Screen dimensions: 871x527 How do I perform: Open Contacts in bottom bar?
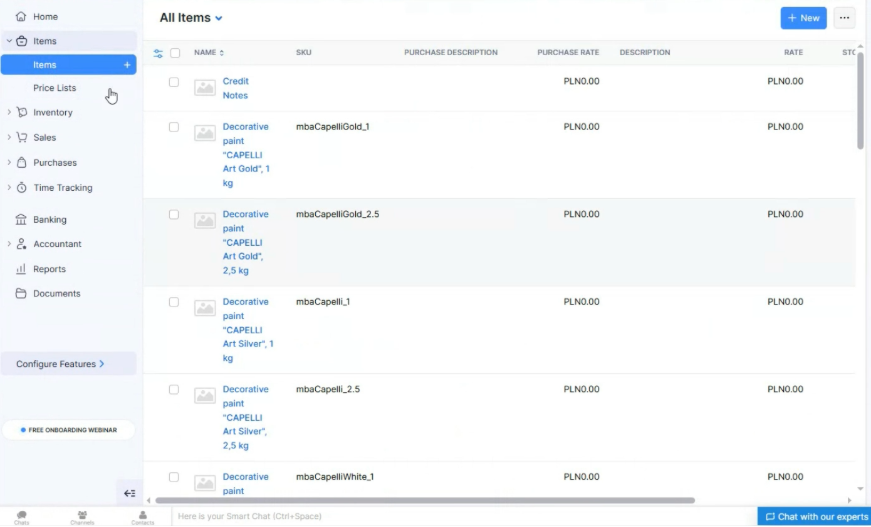pyautogui.click(x=143, y=516)
